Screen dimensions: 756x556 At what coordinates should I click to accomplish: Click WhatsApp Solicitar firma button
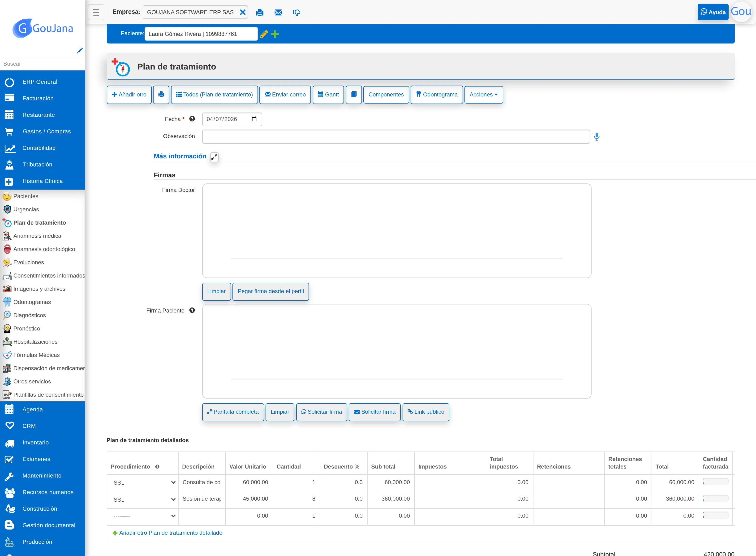[x=322, y=412]
